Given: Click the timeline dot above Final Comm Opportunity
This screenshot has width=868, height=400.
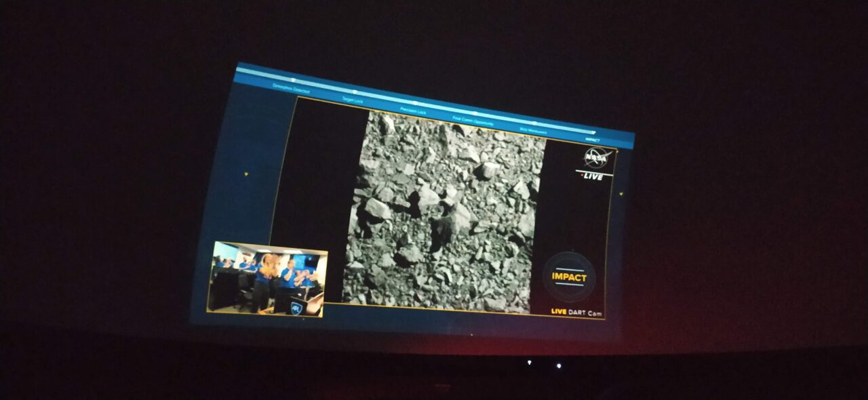Looking at the screenshot, I should point(474,113).
